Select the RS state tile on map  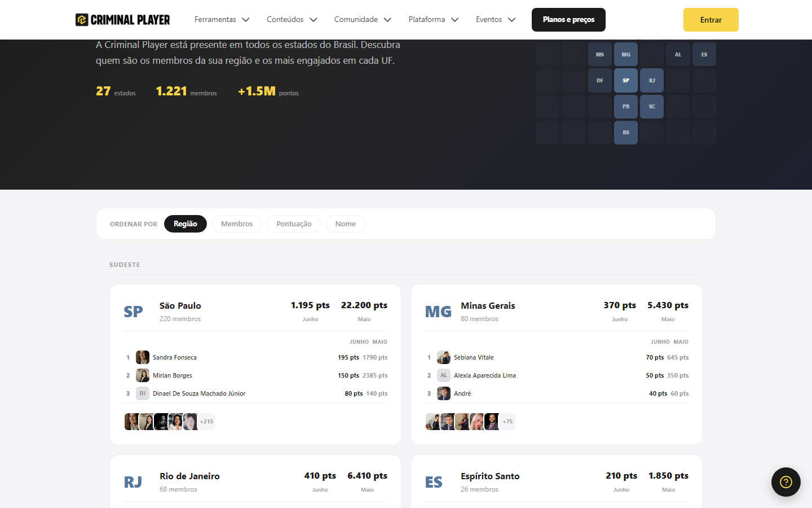626,133
